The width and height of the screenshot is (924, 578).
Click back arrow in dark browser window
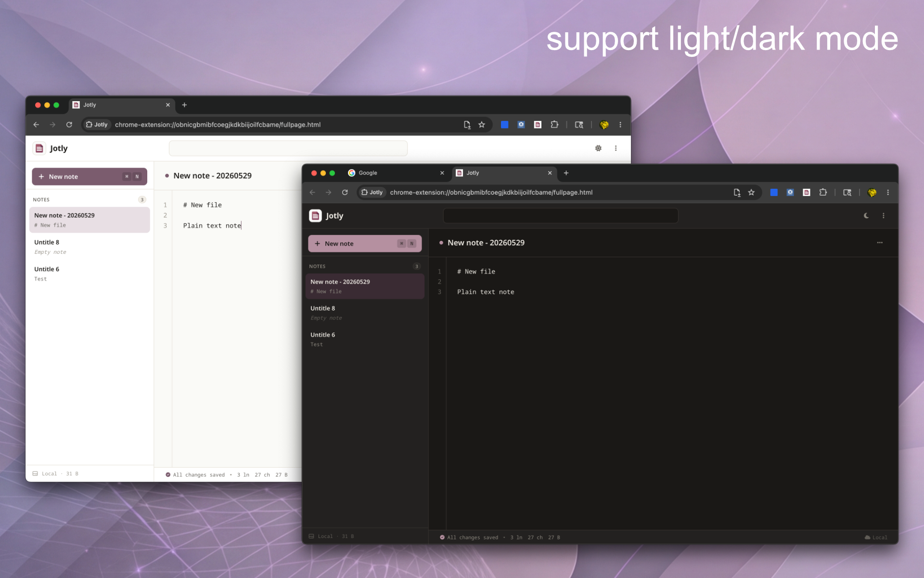tap(312, 193)
